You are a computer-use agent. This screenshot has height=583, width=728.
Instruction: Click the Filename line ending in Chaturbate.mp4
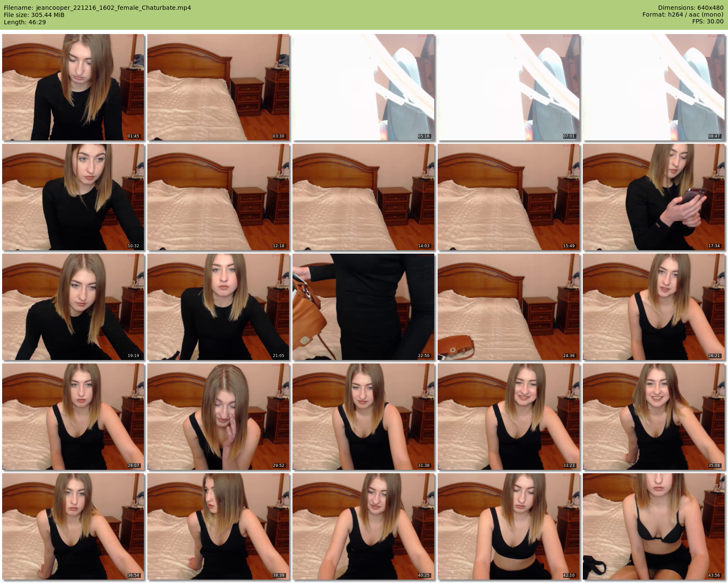(x=97, y=8)
